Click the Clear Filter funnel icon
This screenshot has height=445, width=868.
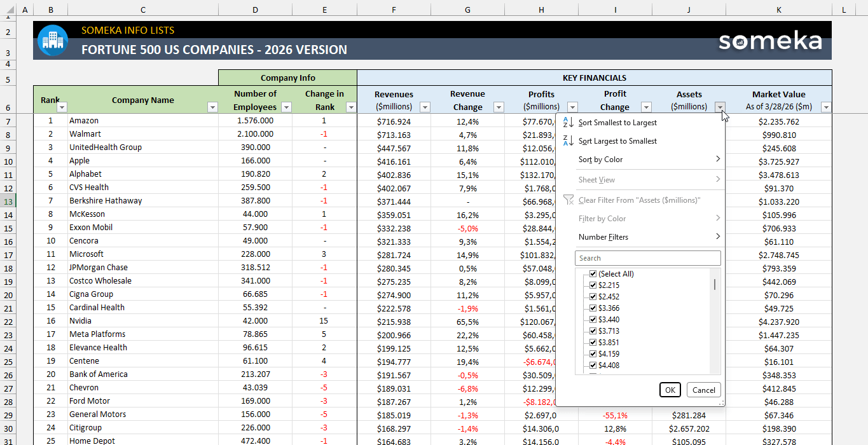pos(568,200)
